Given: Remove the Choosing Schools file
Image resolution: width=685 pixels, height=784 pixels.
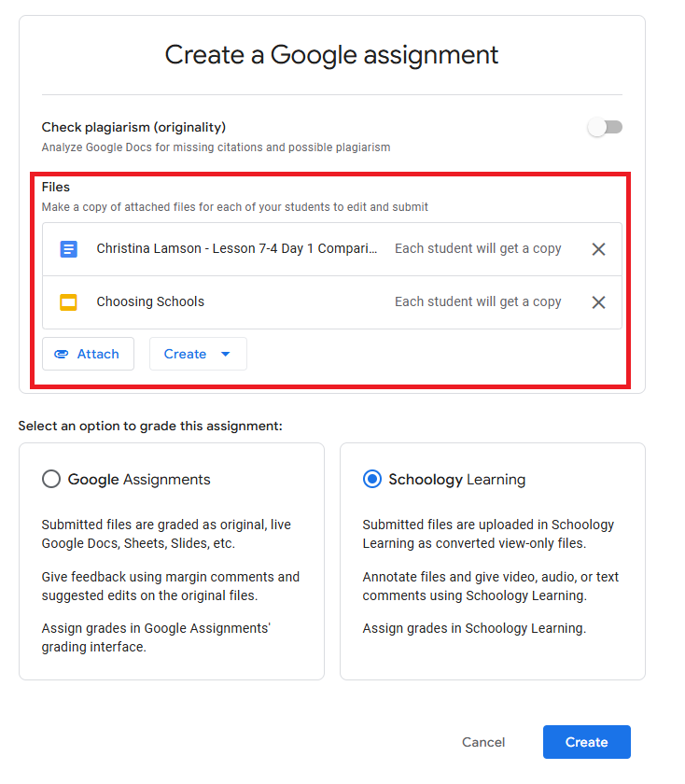Looking at the screenshot, I should [x=599, y=302].
